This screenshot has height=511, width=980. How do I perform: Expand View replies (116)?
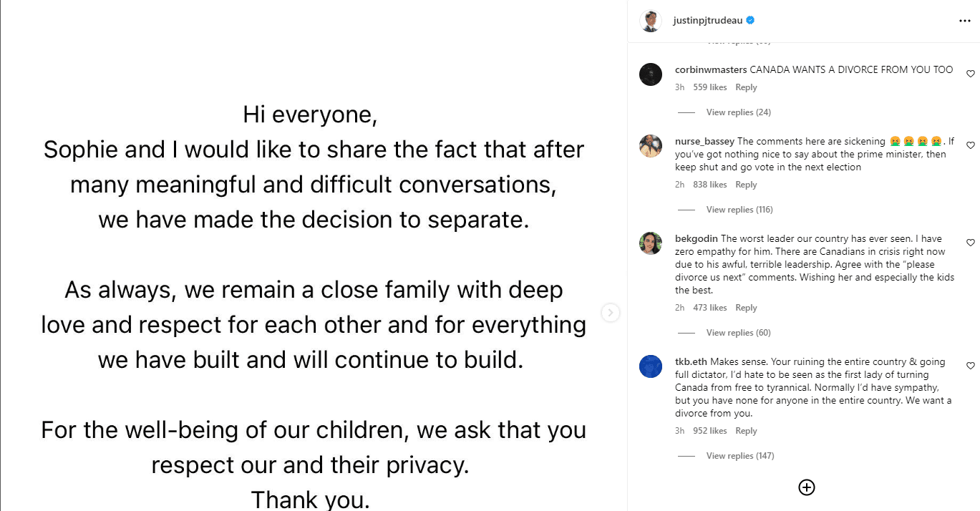pyautogui.click(x=739, y=210)
